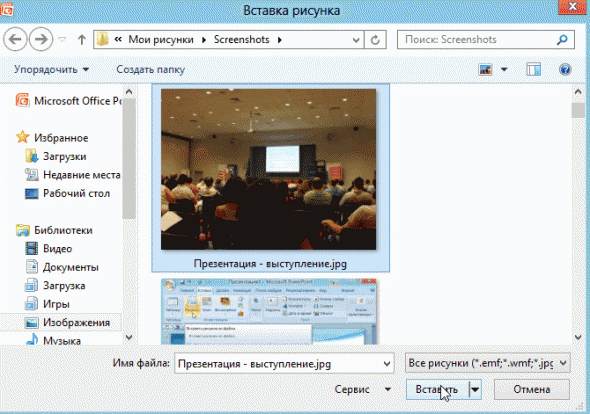Select the PowerPoint screenshot thumbnail
This screenshot has height=414, width=590.
pos(269,312)
